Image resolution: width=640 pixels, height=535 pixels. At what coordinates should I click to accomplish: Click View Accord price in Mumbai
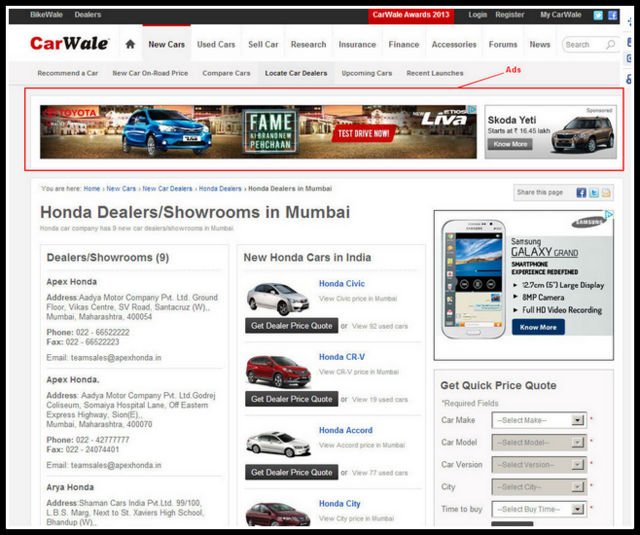point(362,445)
